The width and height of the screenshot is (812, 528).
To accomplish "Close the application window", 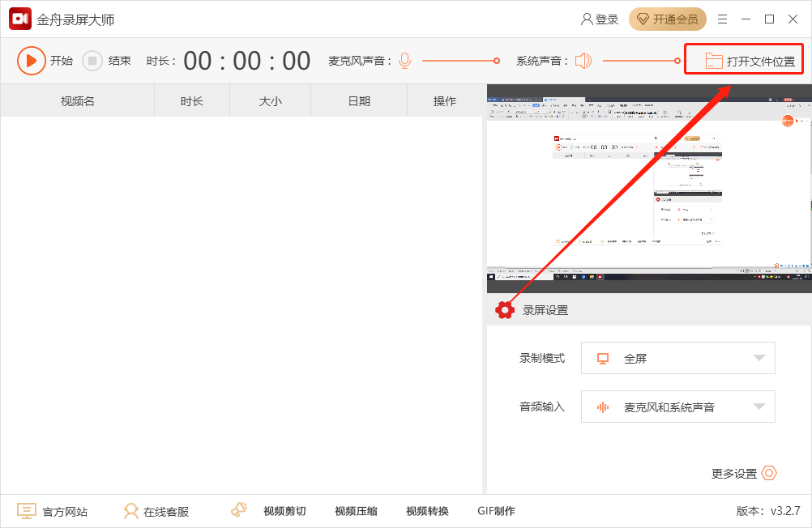I will 793,19.
